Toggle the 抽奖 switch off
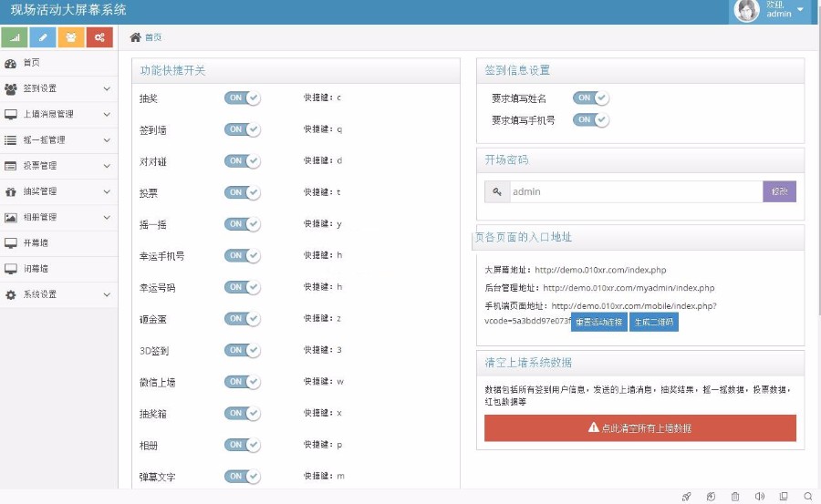Image resolution: width=821 pixels, height=504 pixels. click(243, 98)
